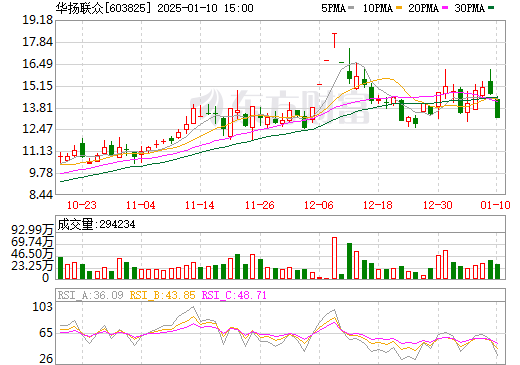Click RSI axis label 103
520x365 pixels.
pyautogui.click(x=43, y=307)
